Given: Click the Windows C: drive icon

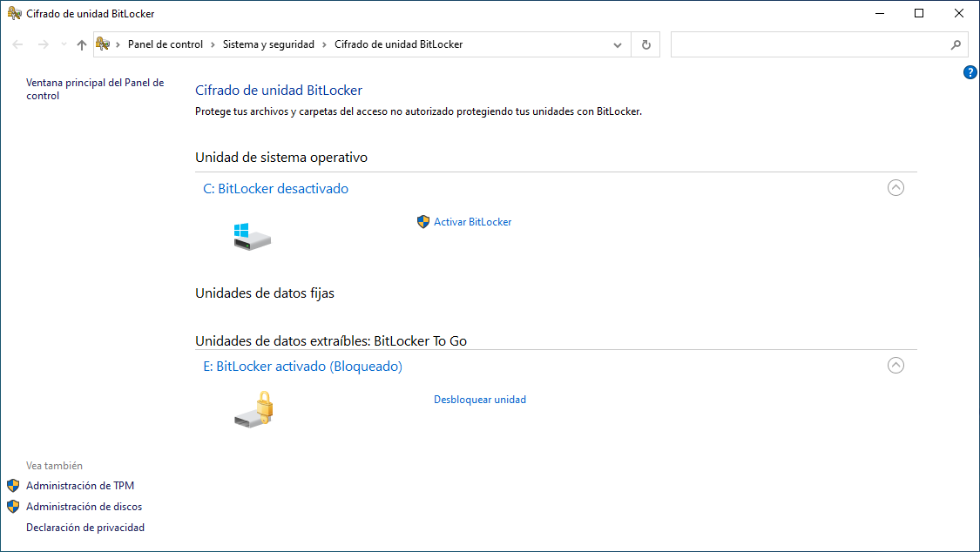Looking at the screenshot, I should click(252, 237).
